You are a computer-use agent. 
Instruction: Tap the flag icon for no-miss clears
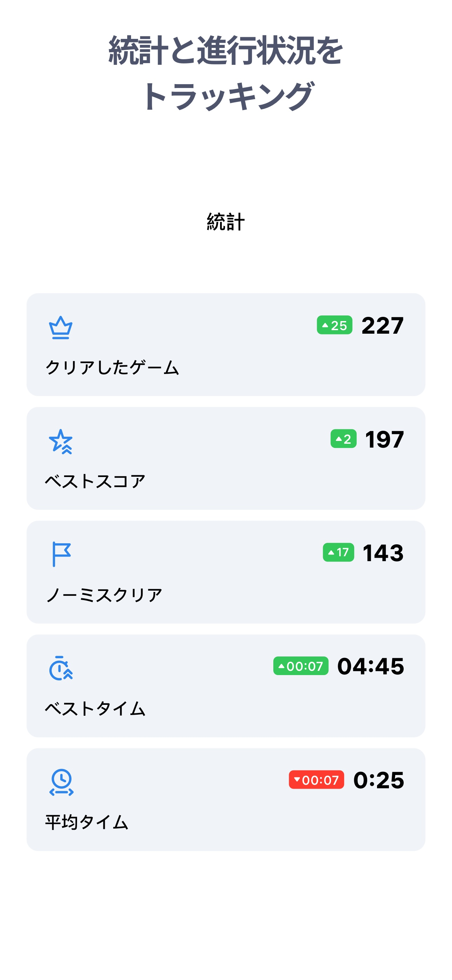click(61, 554)
